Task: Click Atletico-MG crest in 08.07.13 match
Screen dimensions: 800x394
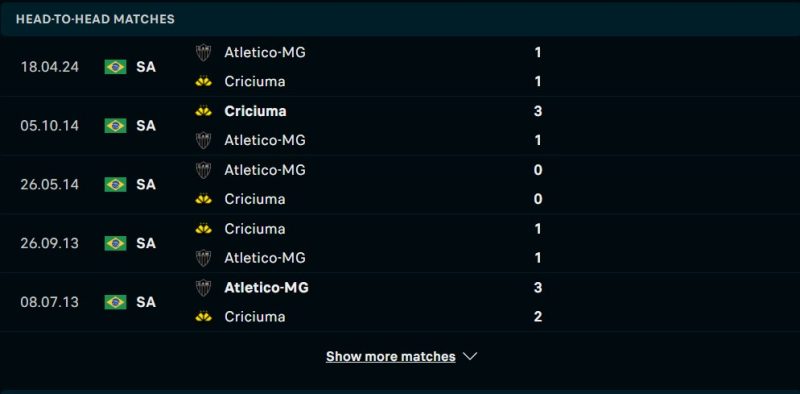Action: [203, 288]
